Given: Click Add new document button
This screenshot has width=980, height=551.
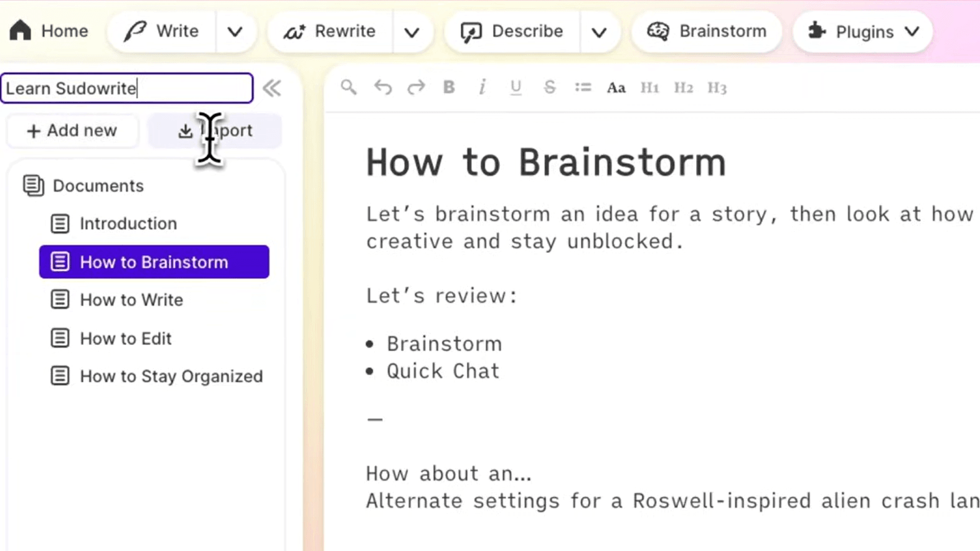Looking at the screenshot, I should click(x=72, y=131).
